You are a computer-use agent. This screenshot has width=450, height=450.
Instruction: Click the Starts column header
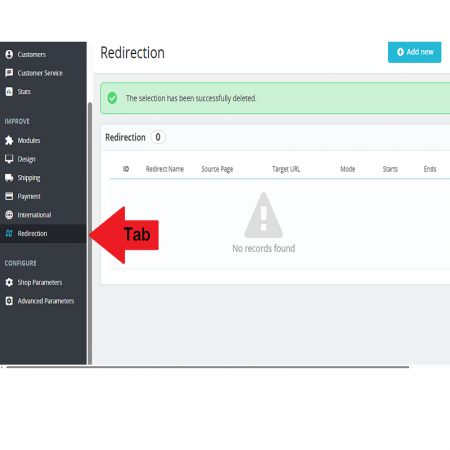tap(390, 169)
